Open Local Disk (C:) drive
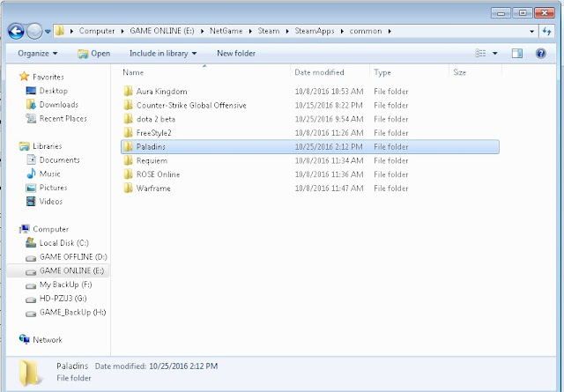Screen dimensions: 564x392 click(57, 243)
